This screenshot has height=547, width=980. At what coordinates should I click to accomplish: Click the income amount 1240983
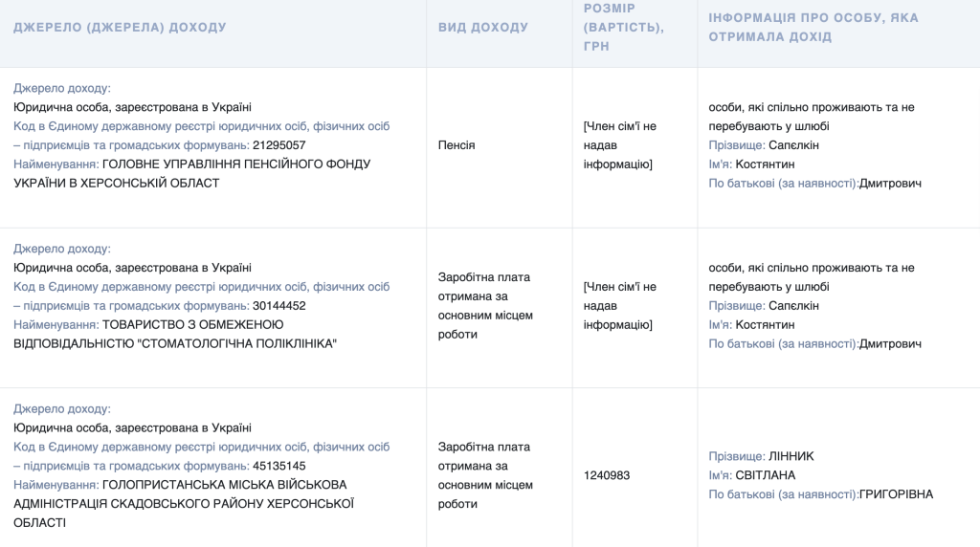[606, 476]
